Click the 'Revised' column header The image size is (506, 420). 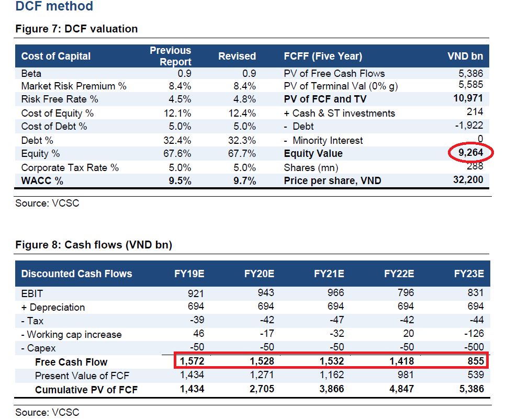click(x=237, y=56)
